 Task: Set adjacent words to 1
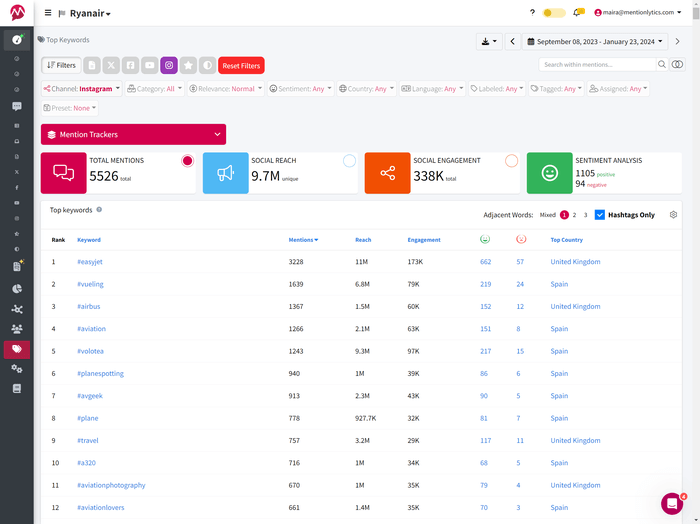tap(564, 215)
